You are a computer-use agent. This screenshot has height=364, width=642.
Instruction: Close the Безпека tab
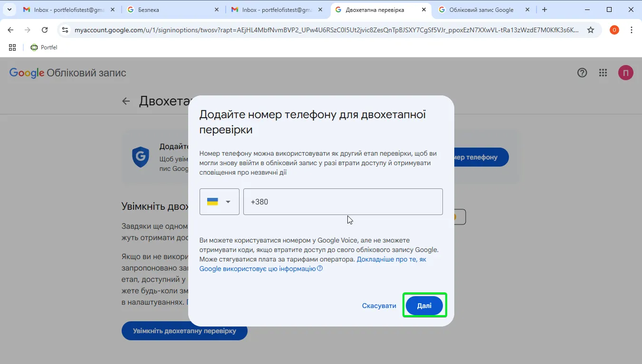pos(217,9)
